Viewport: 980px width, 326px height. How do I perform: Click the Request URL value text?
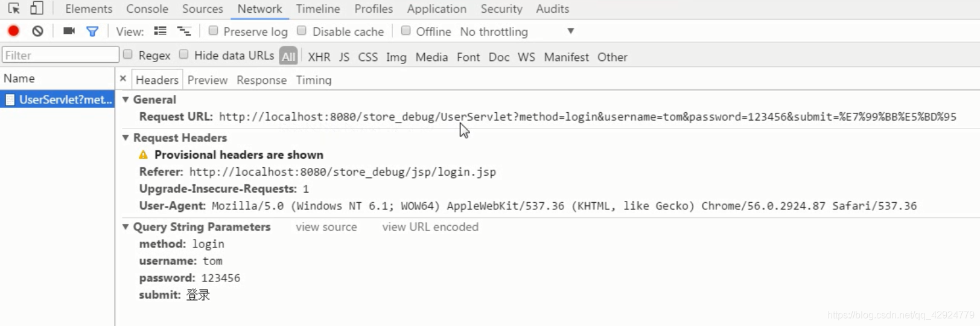tap(587, 117)
